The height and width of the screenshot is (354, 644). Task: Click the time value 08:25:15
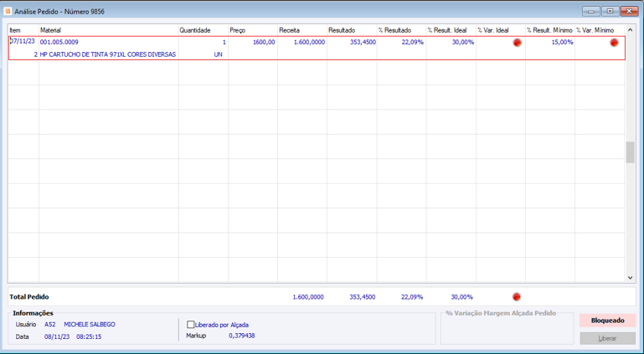[89, 336]
